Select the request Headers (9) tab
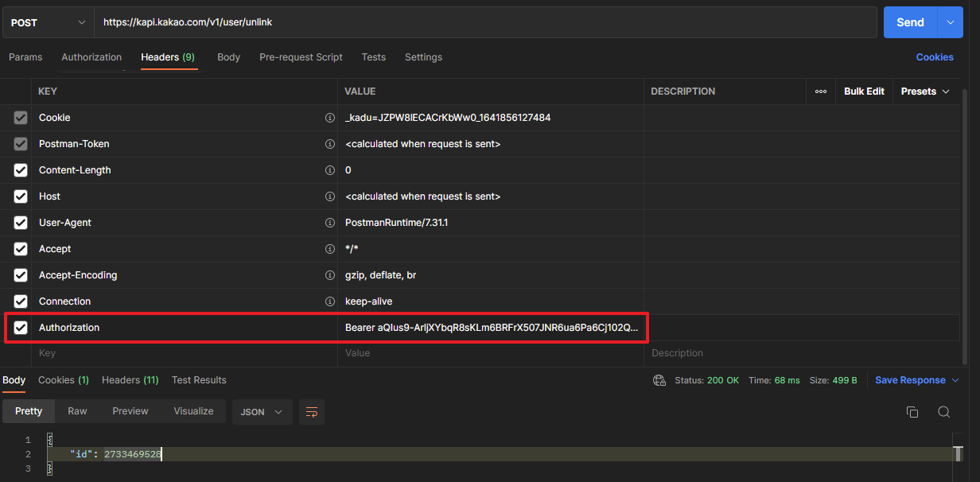 (168, 57)
